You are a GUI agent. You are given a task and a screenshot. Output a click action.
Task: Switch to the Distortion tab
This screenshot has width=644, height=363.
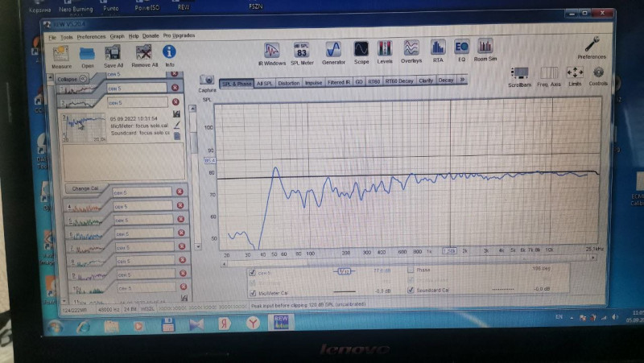(x=288, y=83)
